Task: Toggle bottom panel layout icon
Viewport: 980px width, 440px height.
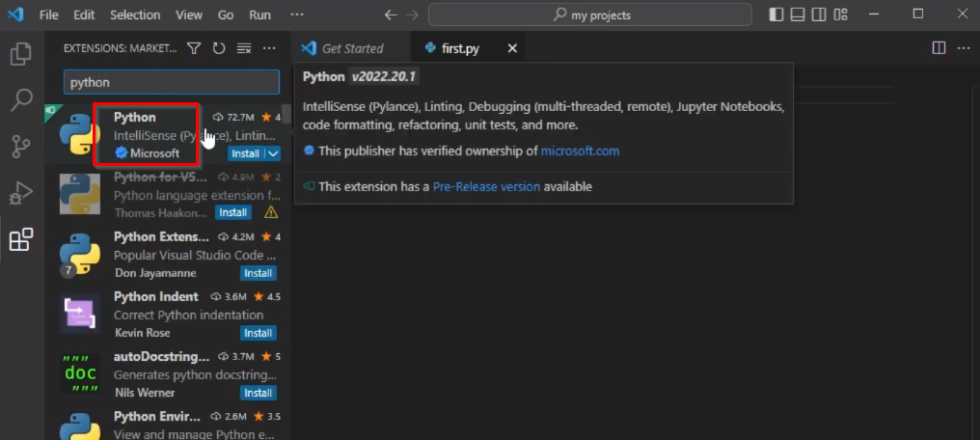Action: click(x=797, y=14)
